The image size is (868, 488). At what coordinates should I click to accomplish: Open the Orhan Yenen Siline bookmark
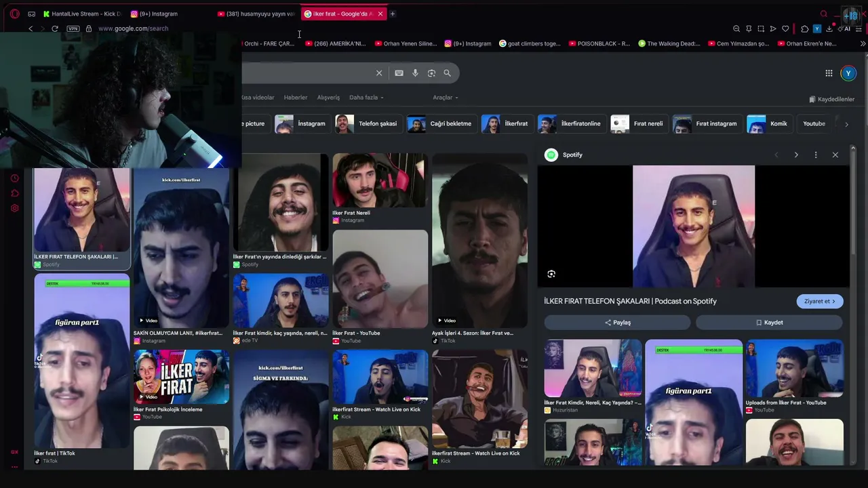406,43
